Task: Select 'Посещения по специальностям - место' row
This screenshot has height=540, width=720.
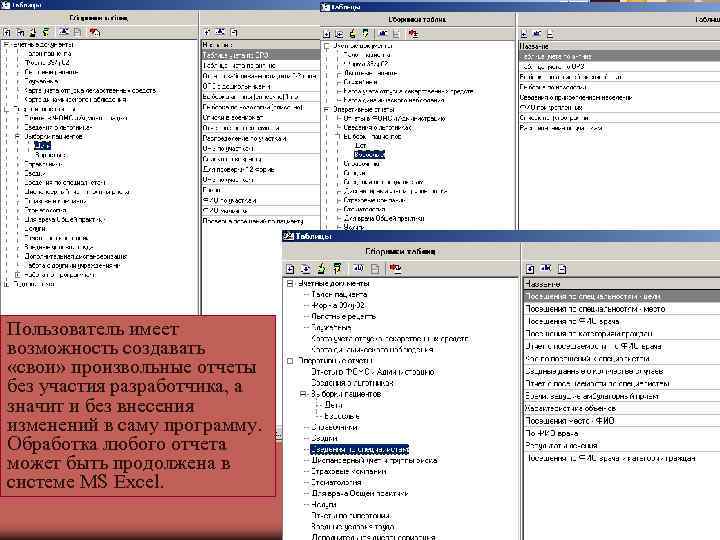Action: coord(622,309)
